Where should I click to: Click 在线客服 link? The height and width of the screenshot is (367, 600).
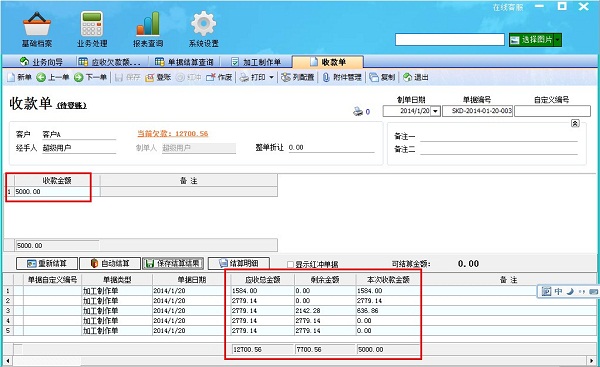pyautogui.click(x=508, y=7)
